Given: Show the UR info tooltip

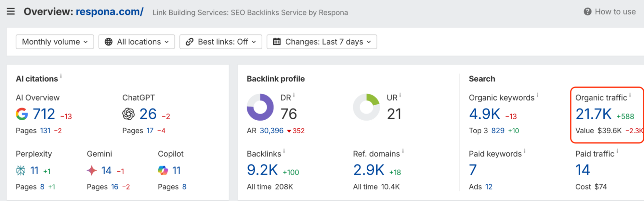Looking at the screenshot, I should pos(400,95).
